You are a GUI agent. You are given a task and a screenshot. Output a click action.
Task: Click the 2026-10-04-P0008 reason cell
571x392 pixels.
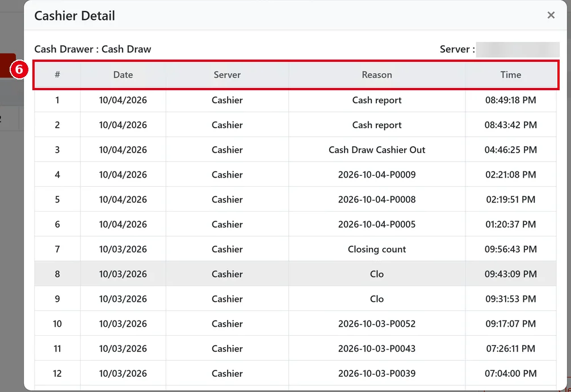377,200
